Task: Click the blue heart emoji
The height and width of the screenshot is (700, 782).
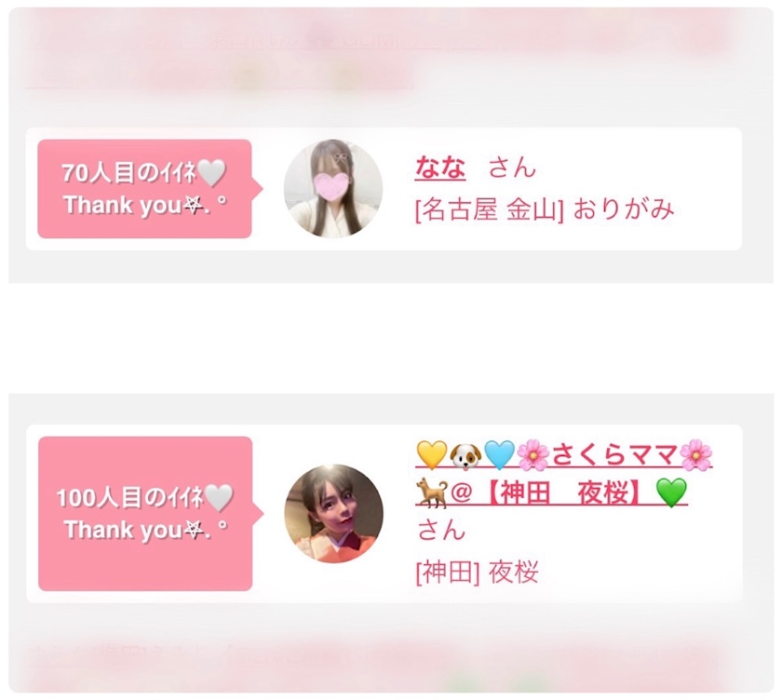Action: click(x=499, y=455)
